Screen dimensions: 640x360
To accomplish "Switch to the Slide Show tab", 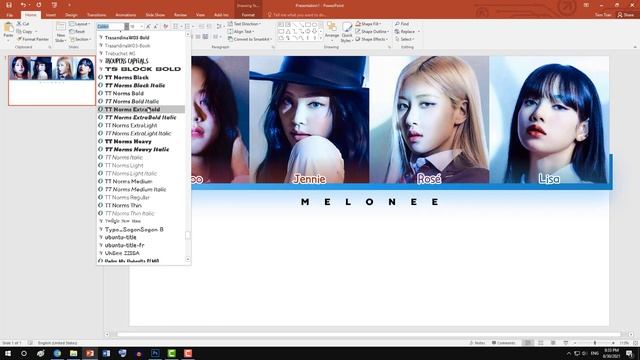I will 155,15.
